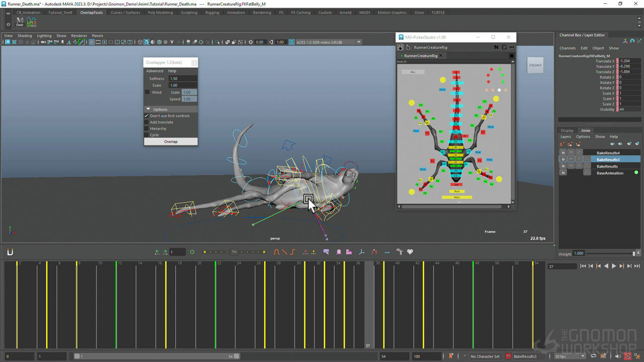Viewport: 644px width, 362px height.
Task: Activate the Tweener TW icon
Action: coord(234,252)
